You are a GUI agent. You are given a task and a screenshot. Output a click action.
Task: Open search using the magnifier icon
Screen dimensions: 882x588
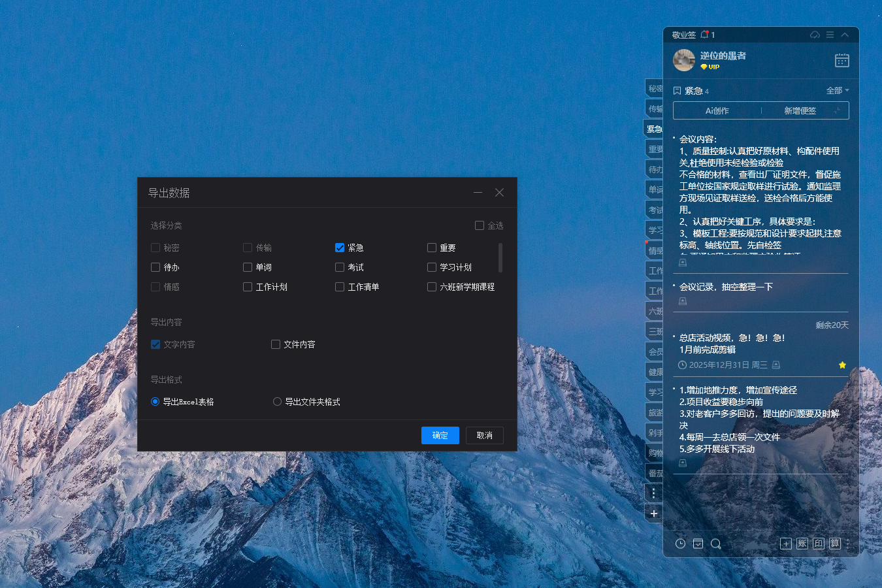click(716, 544)
